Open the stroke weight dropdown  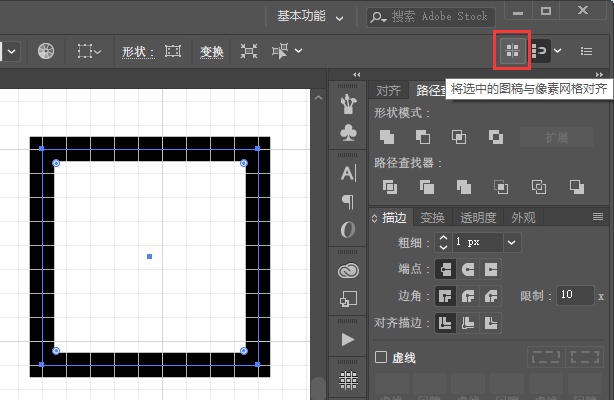point(511,243)
